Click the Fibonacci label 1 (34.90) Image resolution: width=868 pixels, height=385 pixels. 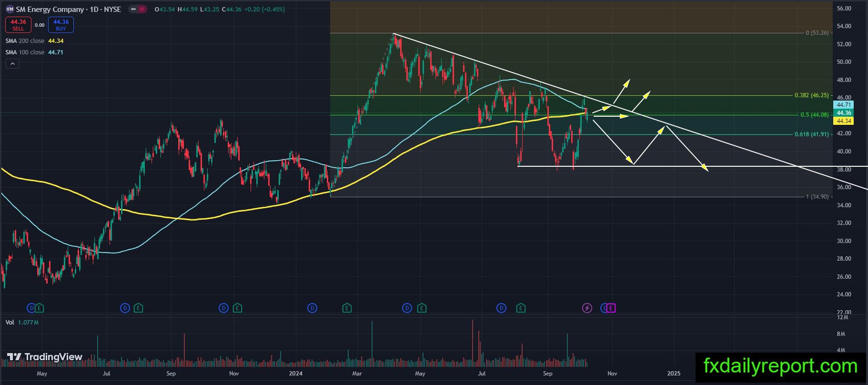pyautogui.click(x=817, y=197)
